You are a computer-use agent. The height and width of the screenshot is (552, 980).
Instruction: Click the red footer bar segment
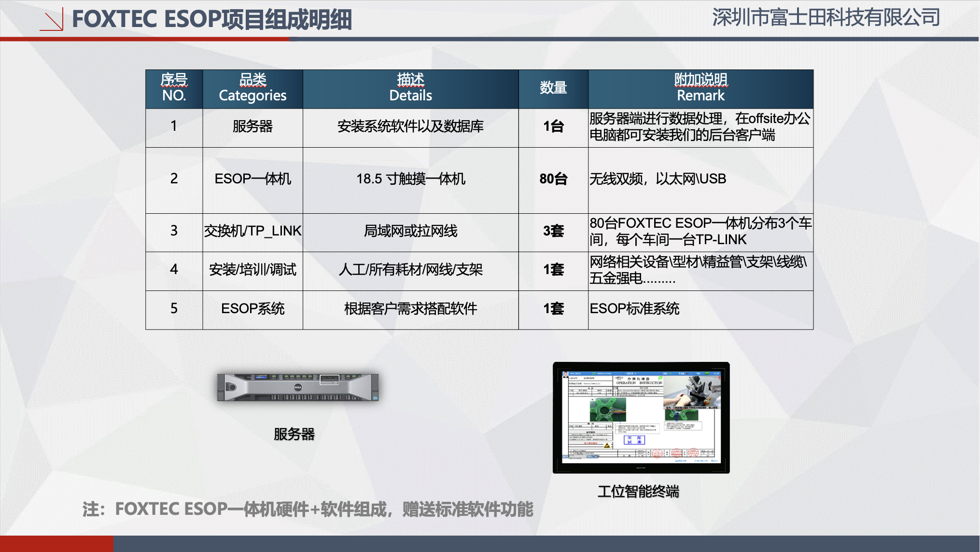pyautogui.click(x=56, y=544)
